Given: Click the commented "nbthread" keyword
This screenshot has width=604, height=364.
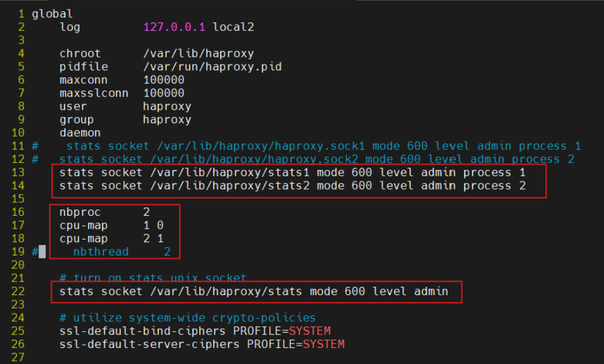Looking at the screenshot, I should pyautogui.click(x=100, y=252).
